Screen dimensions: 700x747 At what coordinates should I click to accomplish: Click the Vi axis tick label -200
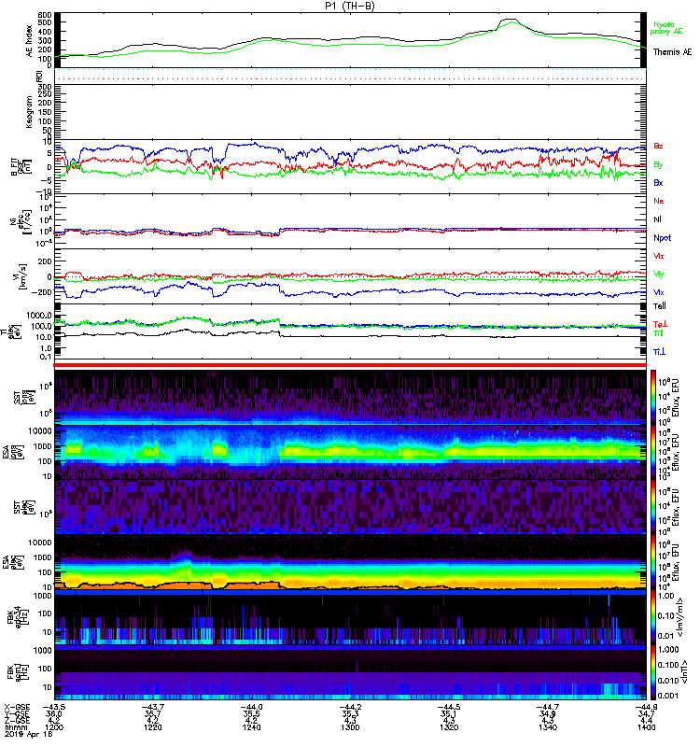click(41, 292)
